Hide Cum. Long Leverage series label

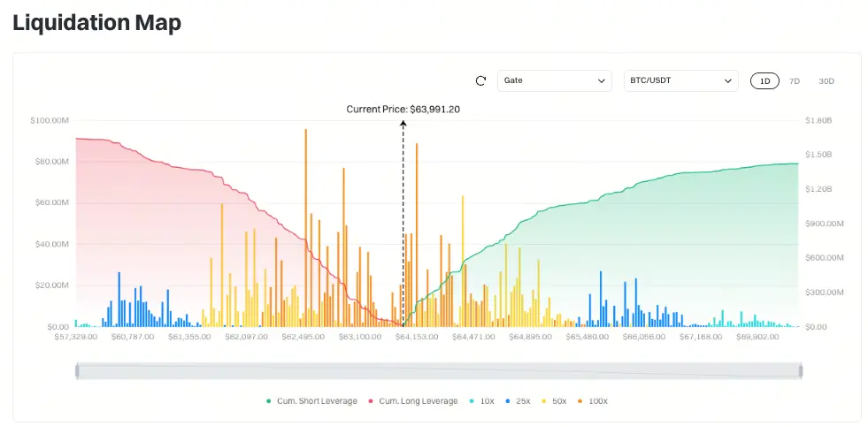pos(418,401)
